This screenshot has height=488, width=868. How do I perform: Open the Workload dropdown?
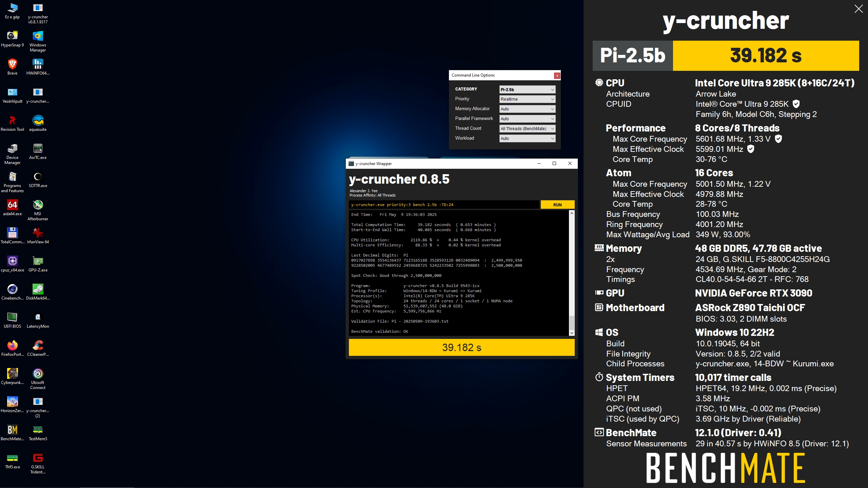coord(527,138)
